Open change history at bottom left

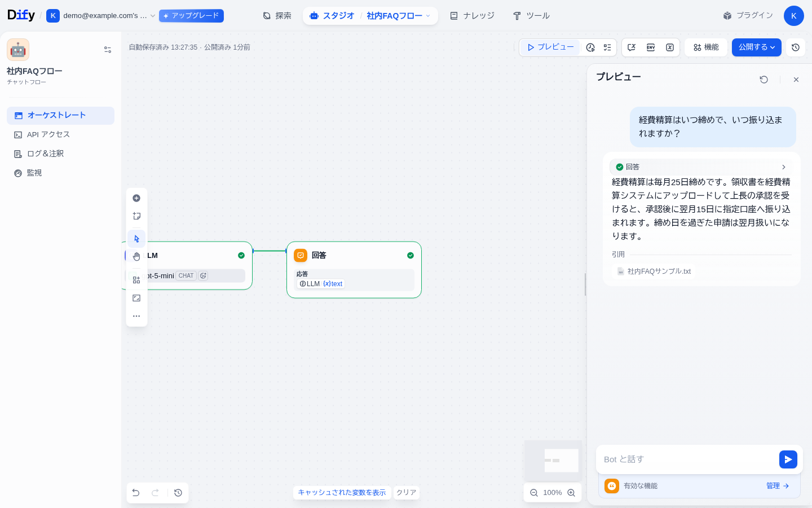178,493
